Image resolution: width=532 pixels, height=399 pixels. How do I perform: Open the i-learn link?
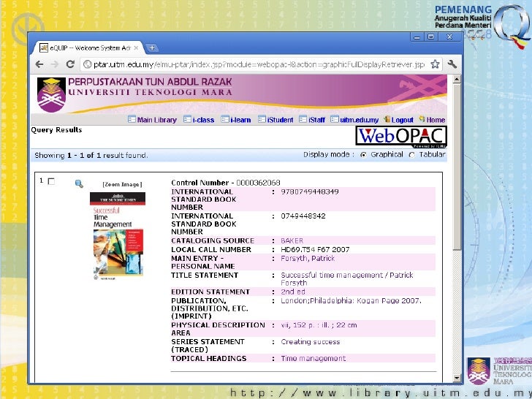click(x=240, y=120)
